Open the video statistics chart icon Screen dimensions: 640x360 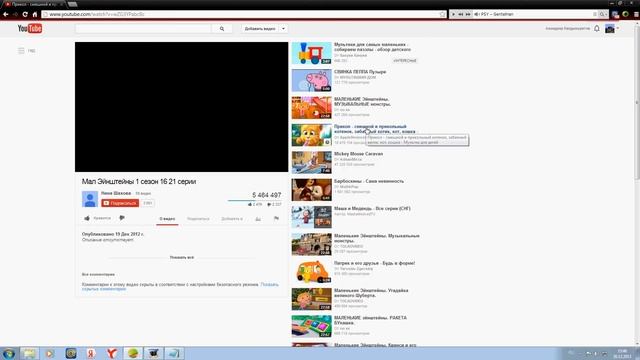click(x=258, y=219)
